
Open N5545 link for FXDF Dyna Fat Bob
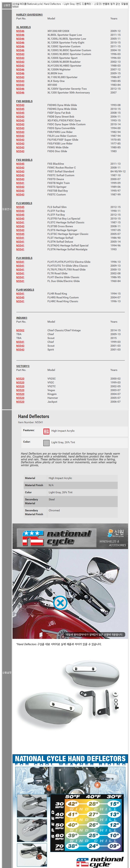click(x=20, y=113)
